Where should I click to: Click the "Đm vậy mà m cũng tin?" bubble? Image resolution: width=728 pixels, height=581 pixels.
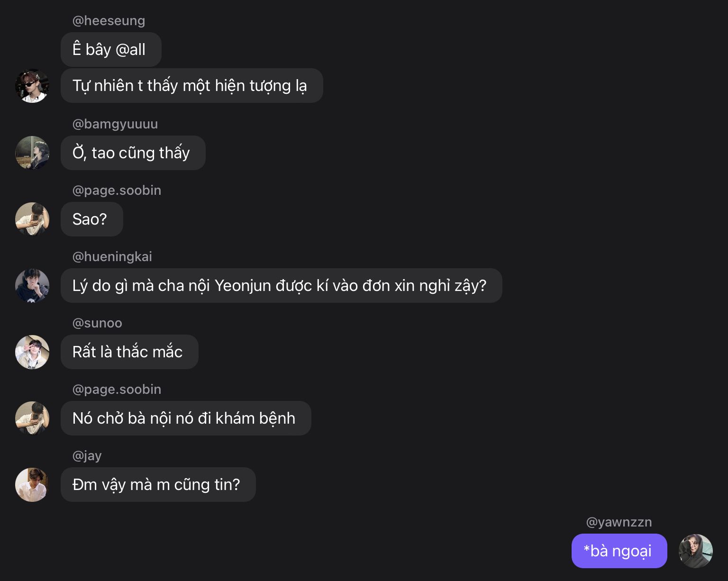coord(158,484)
